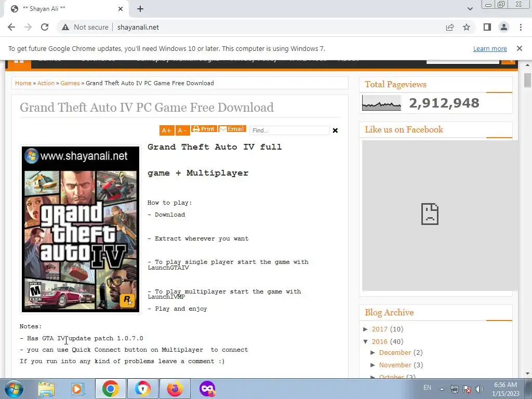Open a new browser tab
532x399 pixels.
pyautogui.click(x=140, y=9)
